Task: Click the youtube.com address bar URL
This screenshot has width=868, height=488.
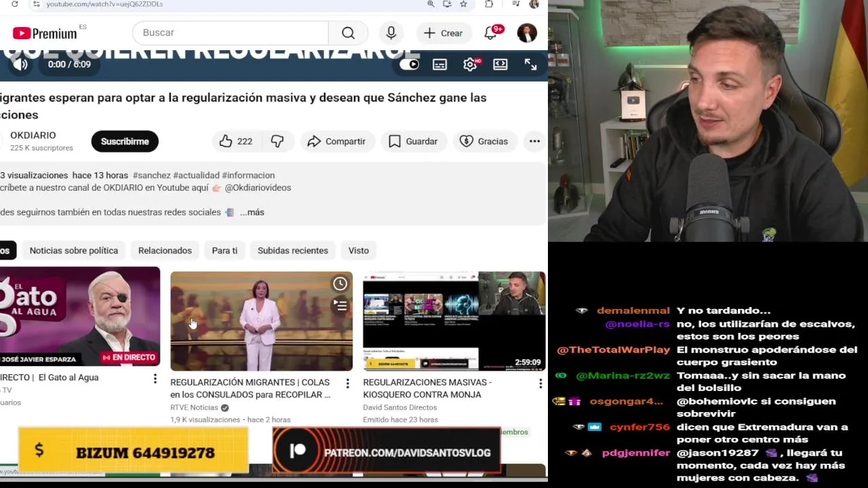Action: [x=104, y=4]
